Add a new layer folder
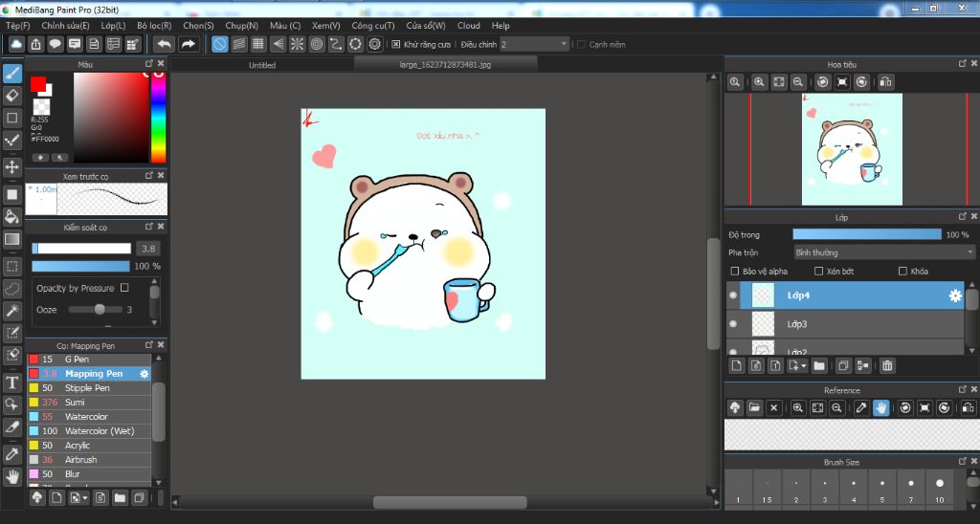 click(x=819, y=365)
